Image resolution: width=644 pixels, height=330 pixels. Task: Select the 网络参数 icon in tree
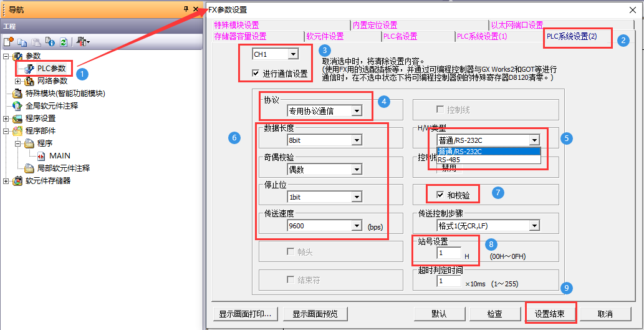(x=31, y=81)
